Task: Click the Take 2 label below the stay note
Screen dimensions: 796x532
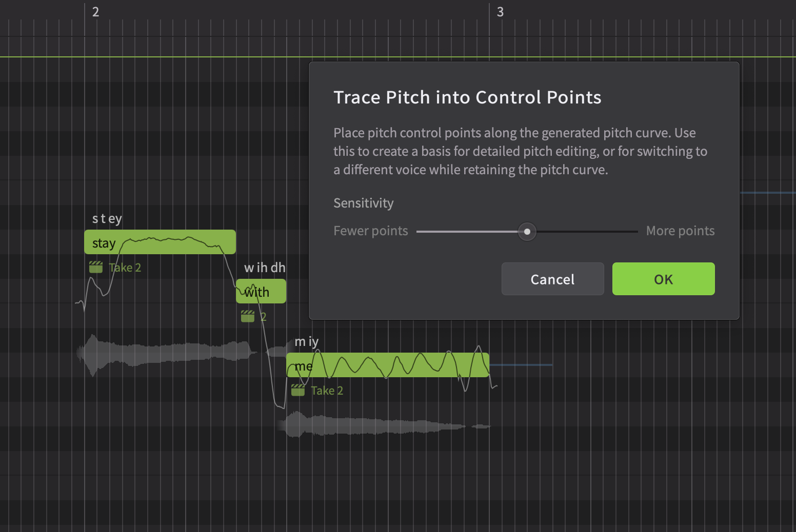Action: 125,268
